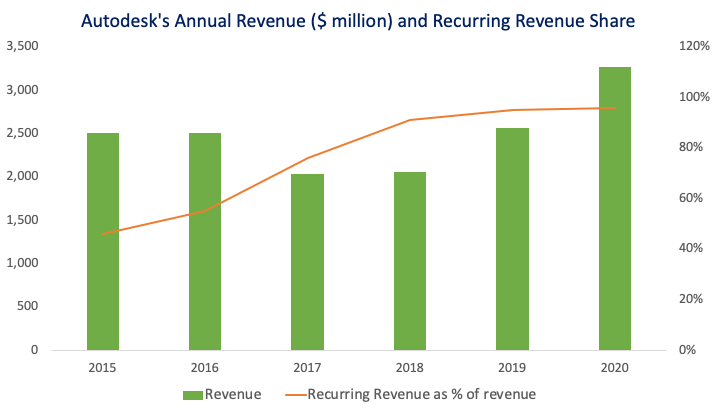Click the 120% right axis label
The width and height of the screenshot is (717, 414).
coord(693,46)
